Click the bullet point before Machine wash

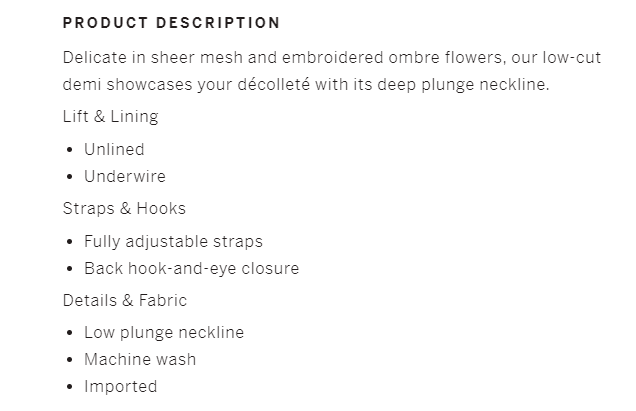(69, 360)
